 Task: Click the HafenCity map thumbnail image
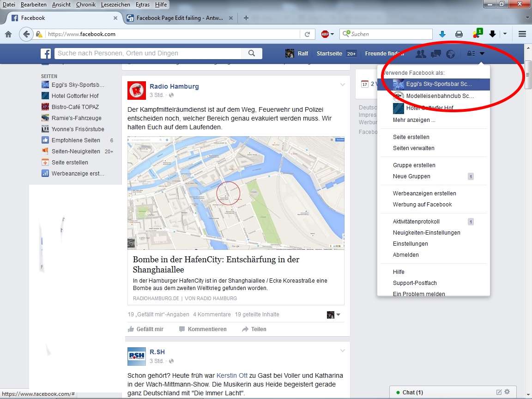pyautogui.click(x=236, y=193)
